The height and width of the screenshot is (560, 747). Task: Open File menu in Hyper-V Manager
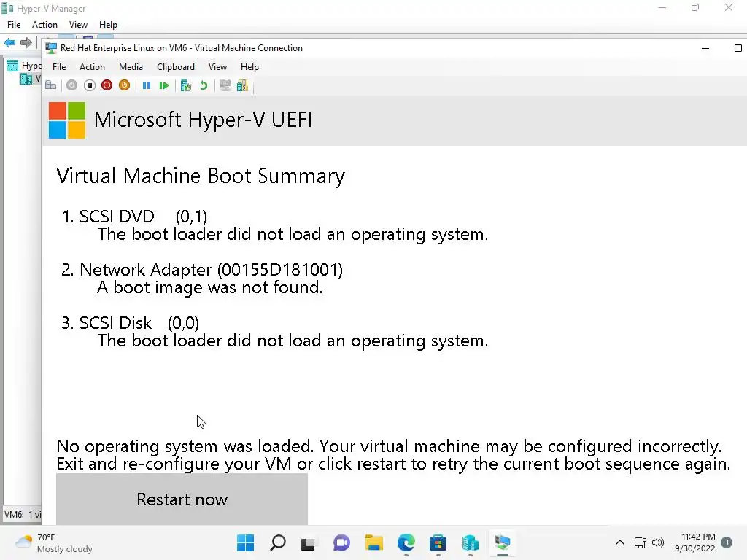(x=14, y=25)
